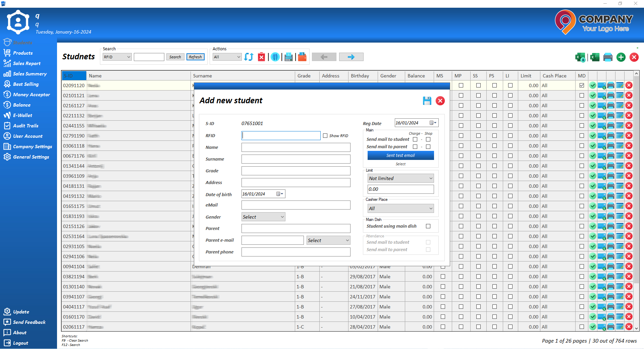644x349 pixels.
Task: Toggle MD checkbox for student 02091120
Action: tap(582, 85)
